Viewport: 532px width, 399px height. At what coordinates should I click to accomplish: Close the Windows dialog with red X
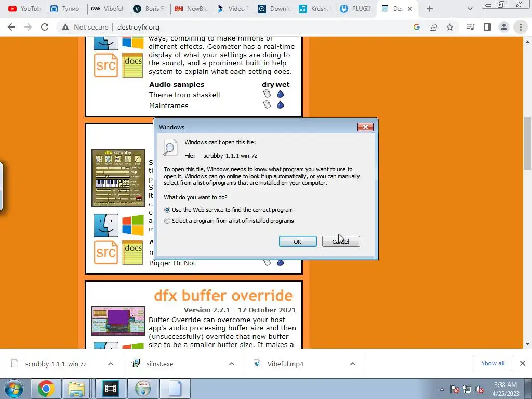coord(365,127)
